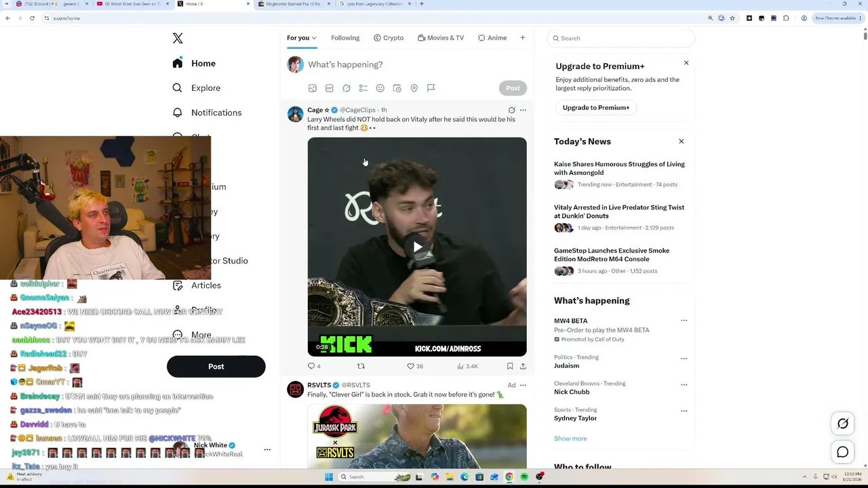Click the flag icon in the composer
The height and width of the screenshot is (488, 868).
tap(431, 88)
